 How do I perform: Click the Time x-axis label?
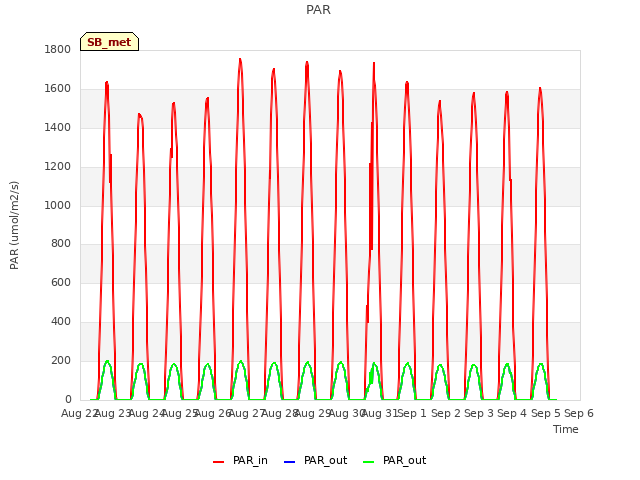click(x=566, y=429)
